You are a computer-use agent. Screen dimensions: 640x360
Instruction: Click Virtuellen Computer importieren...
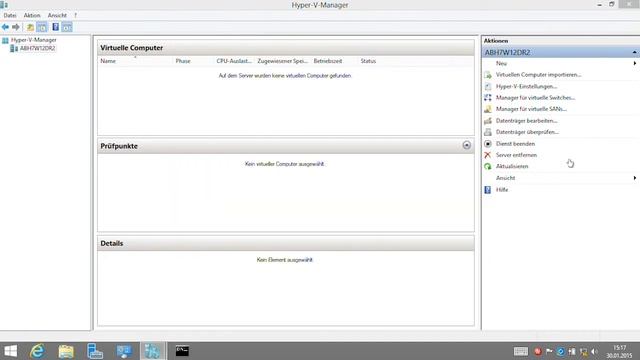tap(538, 75)
